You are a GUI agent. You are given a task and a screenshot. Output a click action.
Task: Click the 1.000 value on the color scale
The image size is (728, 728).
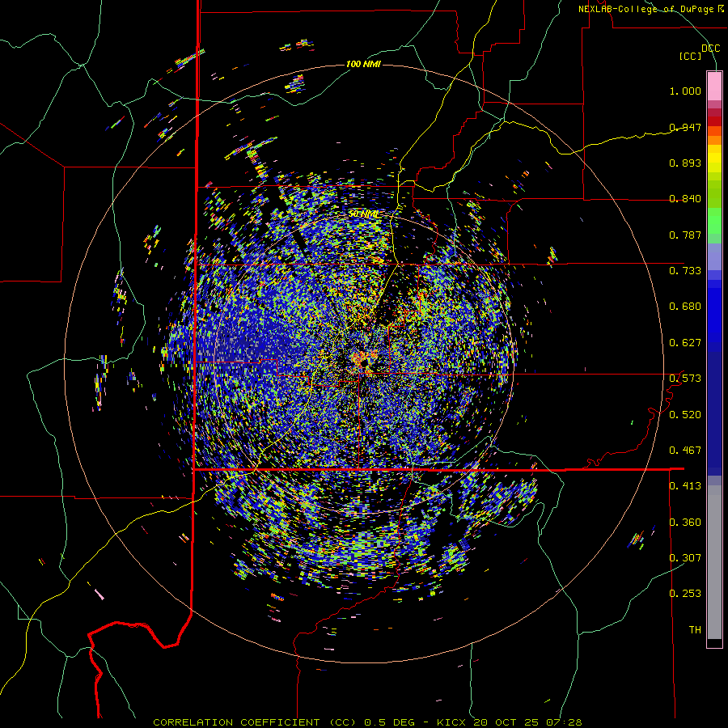(x=685, y=91)
